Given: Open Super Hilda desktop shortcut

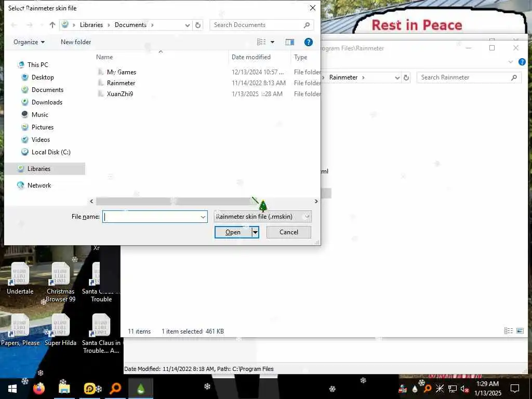Looking at the screenshot, I should (60, 330).
